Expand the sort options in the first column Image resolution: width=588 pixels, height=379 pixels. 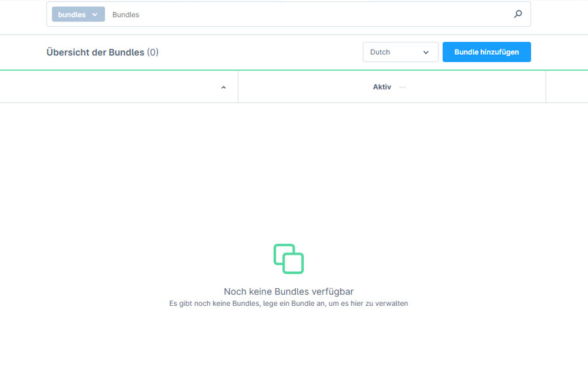[x=223, y=86]
